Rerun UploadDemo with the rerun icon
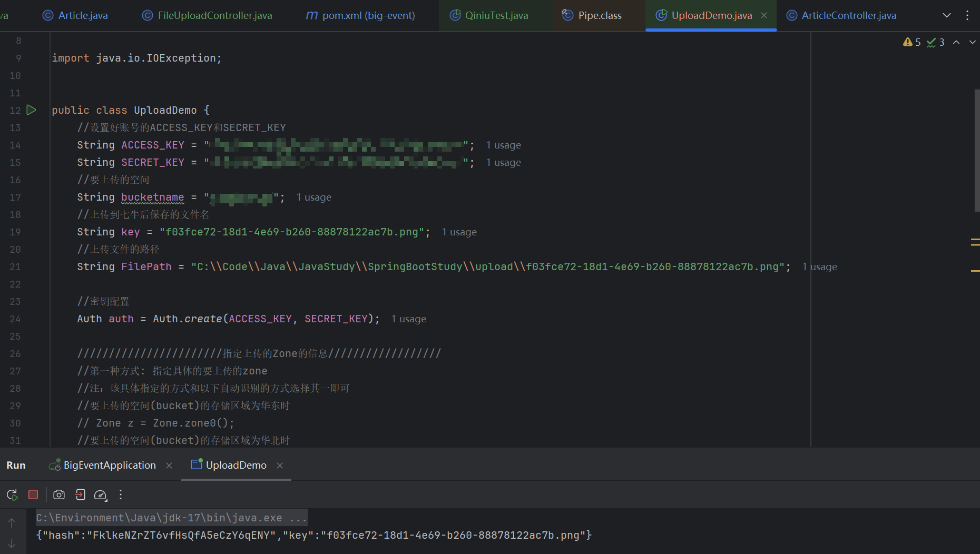This screenshot has width=980, height=554. pyautogui.click(x=12, y=495)
